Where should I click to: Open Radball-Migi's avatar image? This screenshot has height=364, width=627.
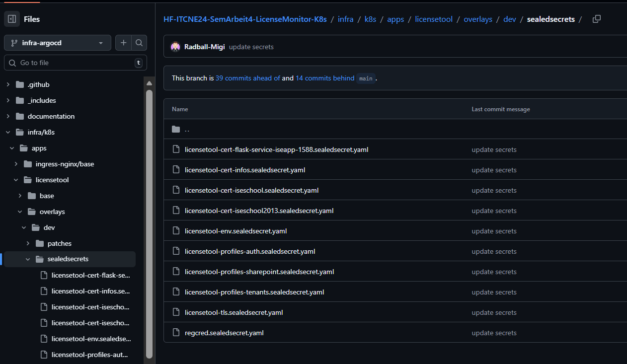pyautogui.click(x=175, y=47)
